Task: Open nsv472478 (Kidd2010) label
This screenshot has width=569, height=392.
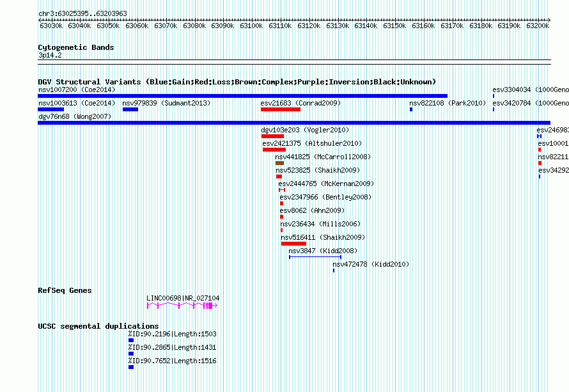Action: [371, 264]
